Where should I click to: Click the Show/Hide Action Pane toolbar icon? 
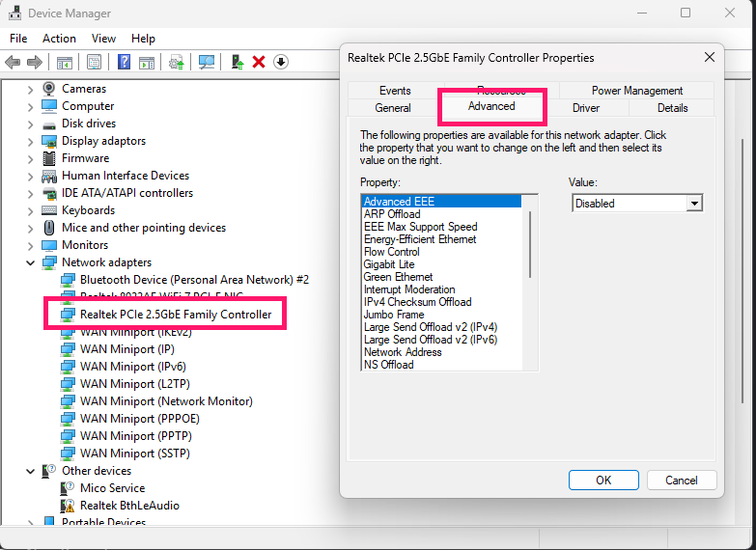point(147,62)
